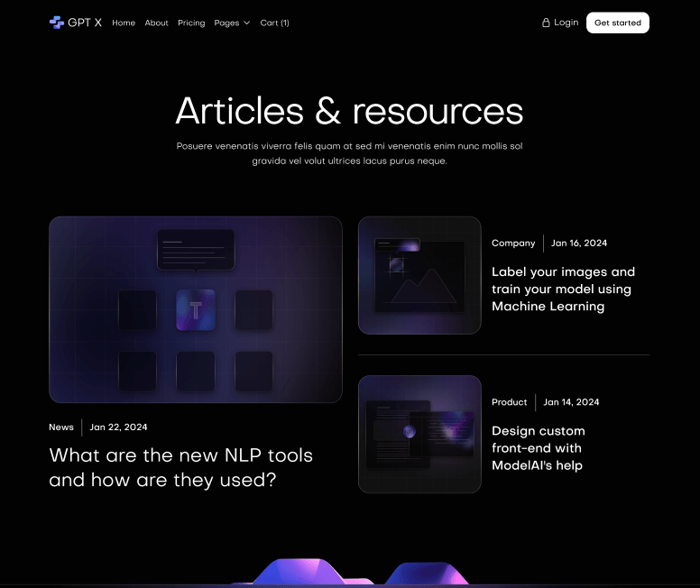Click the Articles & resources heading
The image size is (700, 588).
350,111
